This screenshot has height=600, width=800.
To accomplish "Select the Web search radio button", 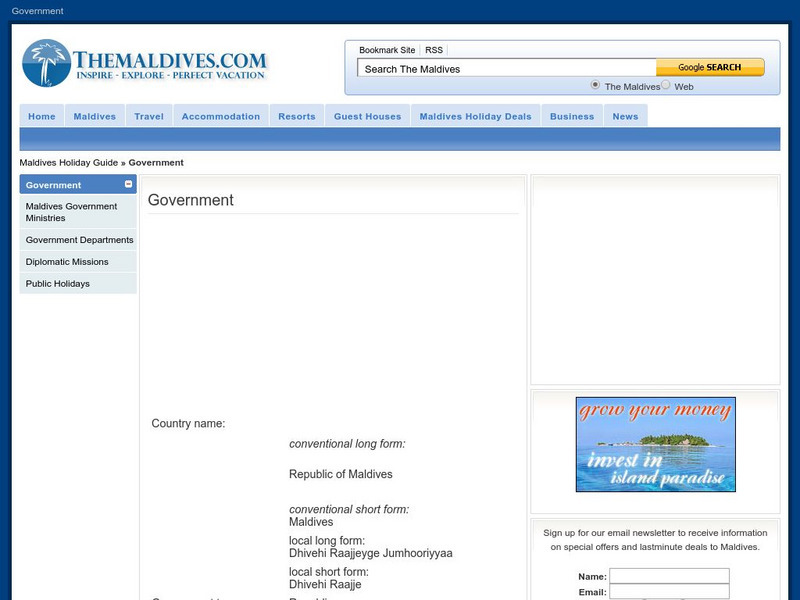I will 664,86.
